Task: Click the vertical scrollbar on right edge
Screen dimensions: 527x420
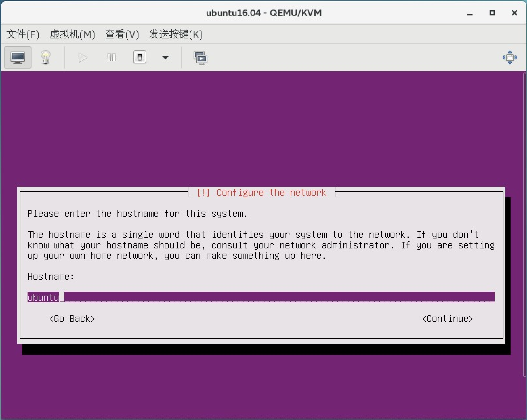Action: 524,225
